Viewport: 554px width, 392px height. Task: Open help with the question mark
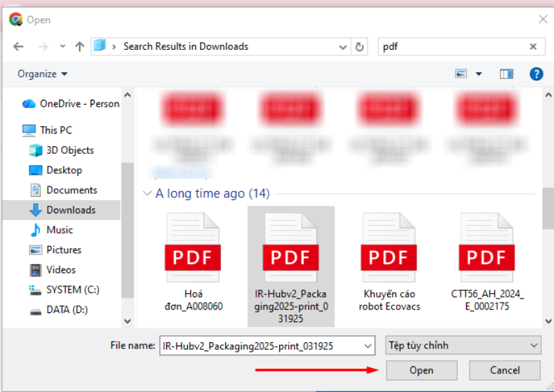click(x=536, y=74)
